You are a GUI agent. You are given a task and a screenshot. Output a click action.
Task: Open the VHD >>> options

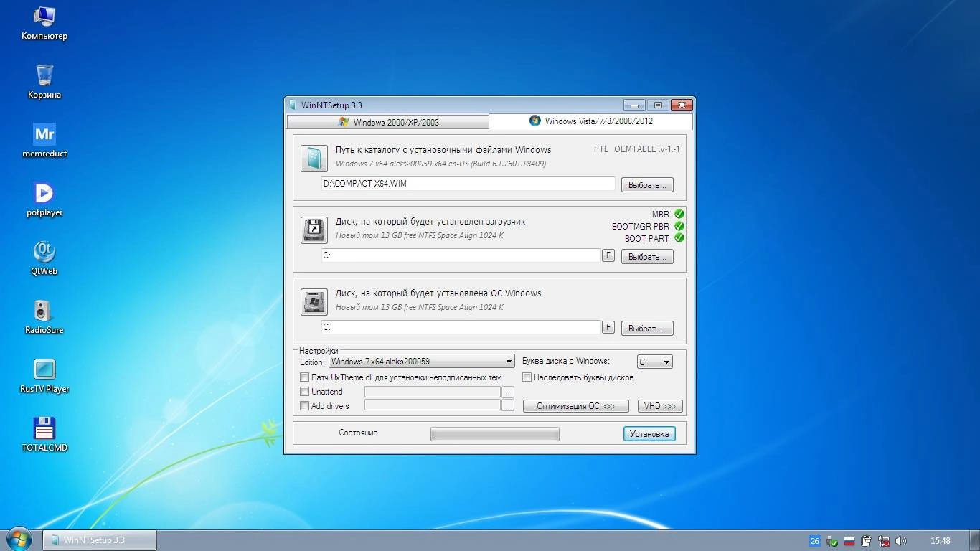coord(660,406)
